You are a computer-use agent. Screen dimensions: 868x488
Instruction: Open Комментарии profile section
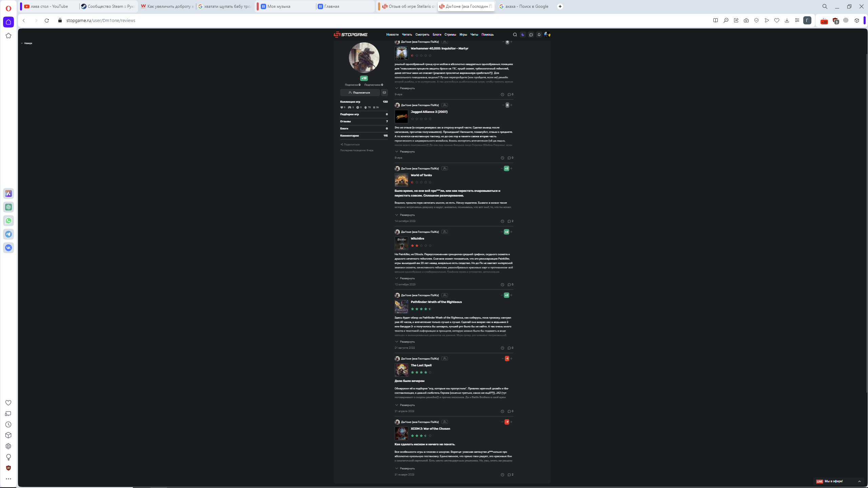coord(364,136)
